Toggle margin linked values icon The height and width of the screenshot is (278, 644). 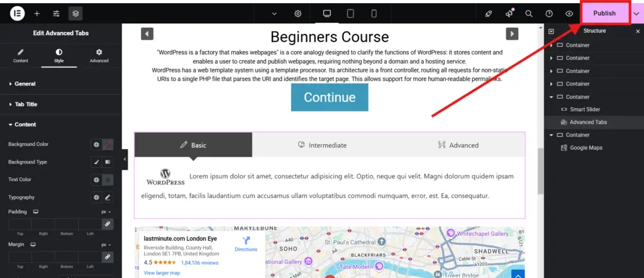click(108, 257)
